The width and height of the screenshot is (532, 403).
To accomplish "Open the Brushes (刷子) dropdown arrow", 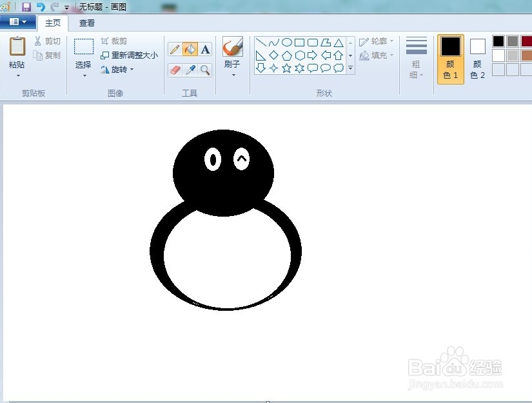I will click(233, 75).
